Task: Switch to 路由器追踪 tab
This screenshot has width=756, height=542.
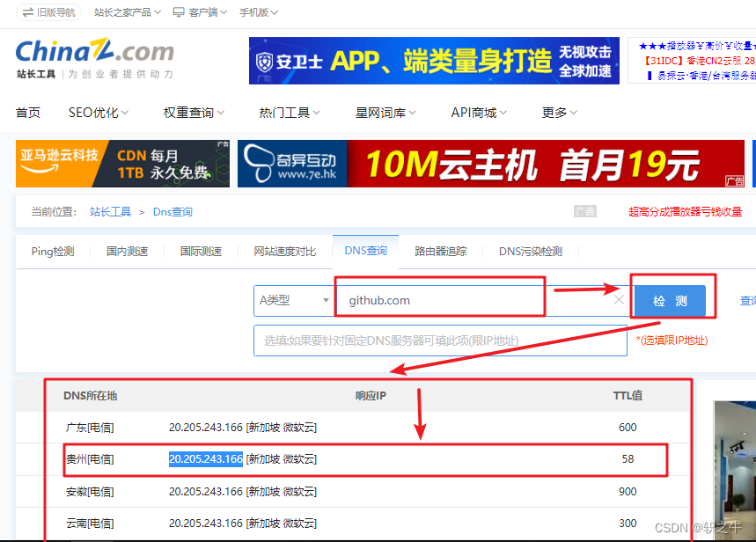Action: 441,252
